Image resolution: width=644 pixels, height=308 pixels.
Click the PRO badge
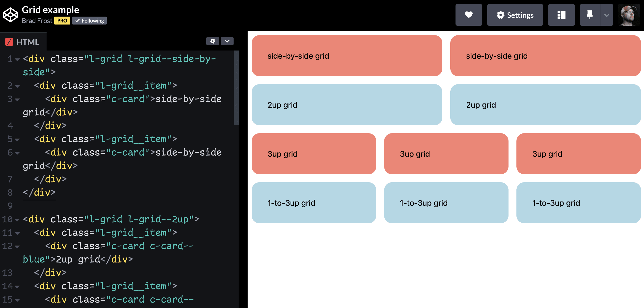point(62,21)
